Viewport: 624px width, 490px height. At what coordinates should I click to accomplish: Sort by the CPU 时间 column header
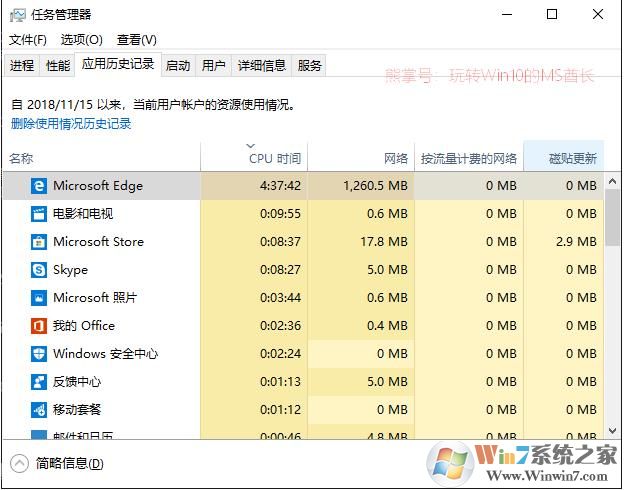click(254, 158)
